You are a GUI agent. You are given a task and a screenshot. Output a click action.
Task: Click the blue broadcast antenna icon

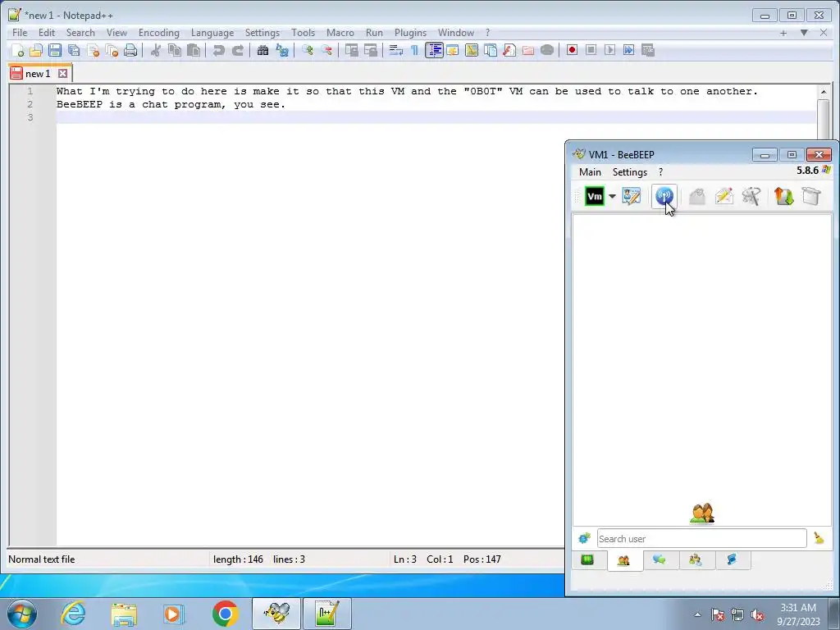click(x=664, y=196)
